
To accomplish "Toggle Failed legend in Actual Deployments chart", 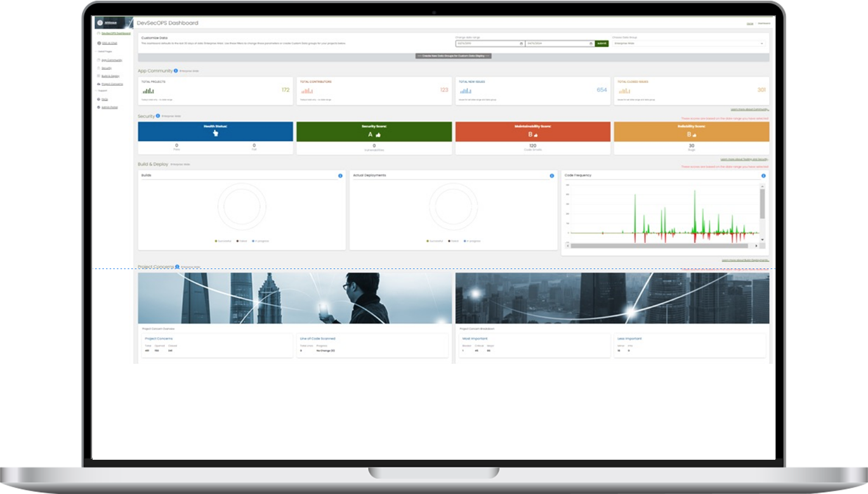I will tap(454, 241).
